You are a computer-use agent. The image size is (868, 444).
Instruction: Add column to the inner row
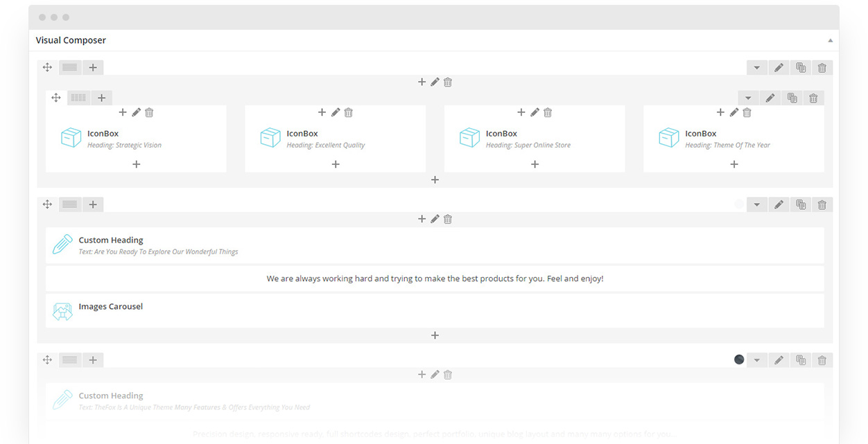point(101,98)
